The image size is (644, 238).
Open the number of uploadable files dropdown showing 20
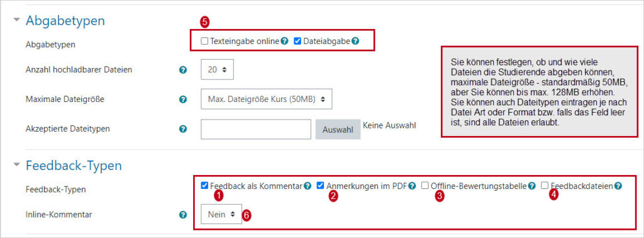tap(217, 70)
